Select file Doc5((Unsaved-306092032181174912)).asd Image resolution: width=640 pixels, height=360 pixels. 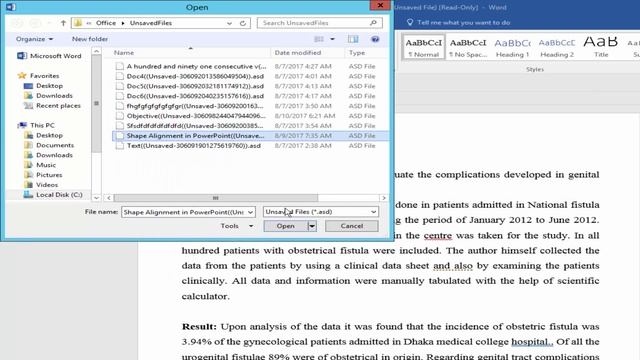(250, 86)
